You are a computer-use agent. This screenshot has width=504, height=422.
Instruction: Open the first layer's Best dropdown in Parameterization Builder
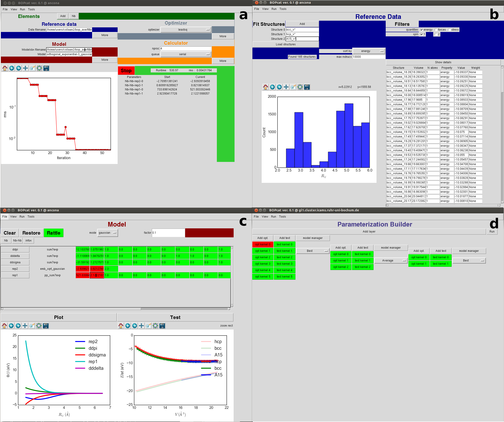pos(313,251)
